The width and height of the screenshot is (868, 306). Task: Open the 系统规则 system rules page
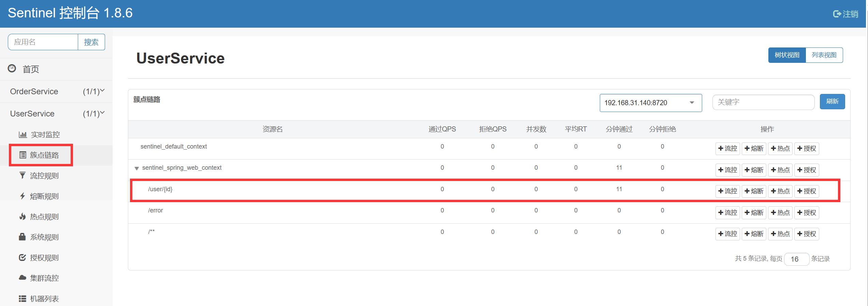[44, 237]
